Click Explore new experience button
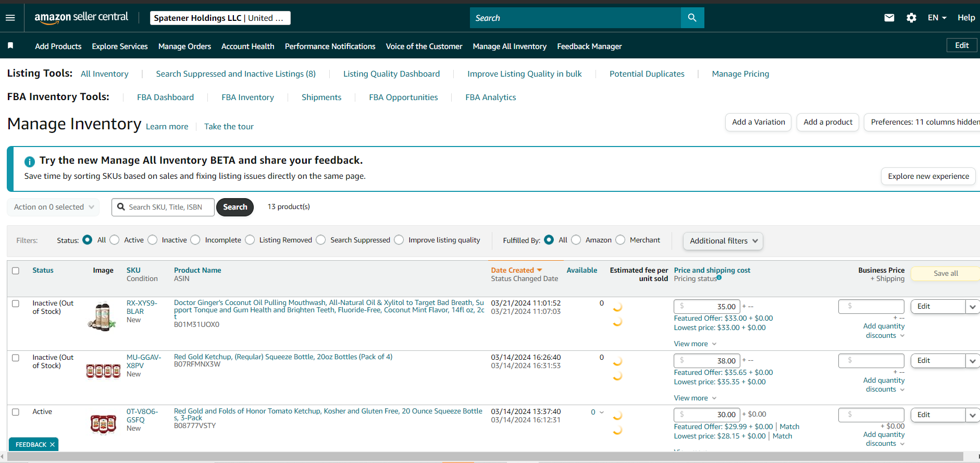 coord(928,176)
